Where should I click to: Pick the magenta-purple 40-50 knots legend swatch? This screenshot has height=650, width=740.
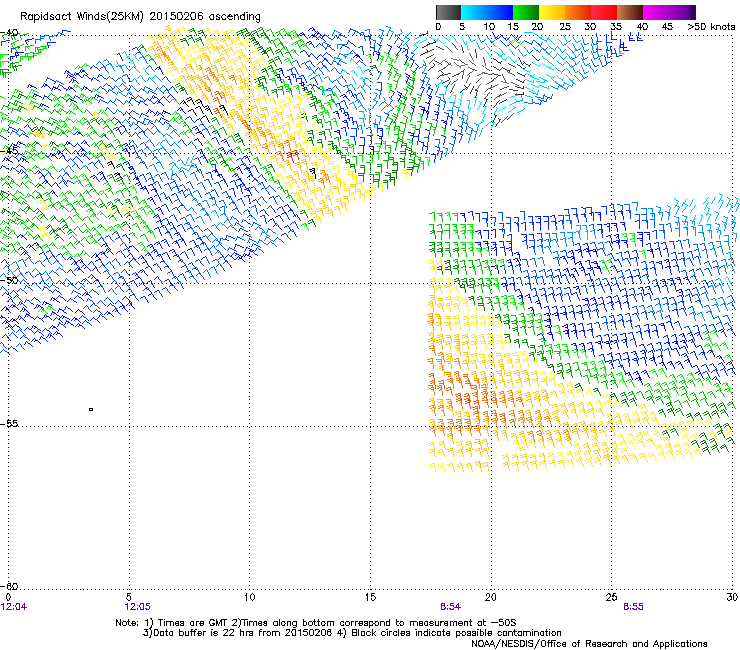pos(669,12)
